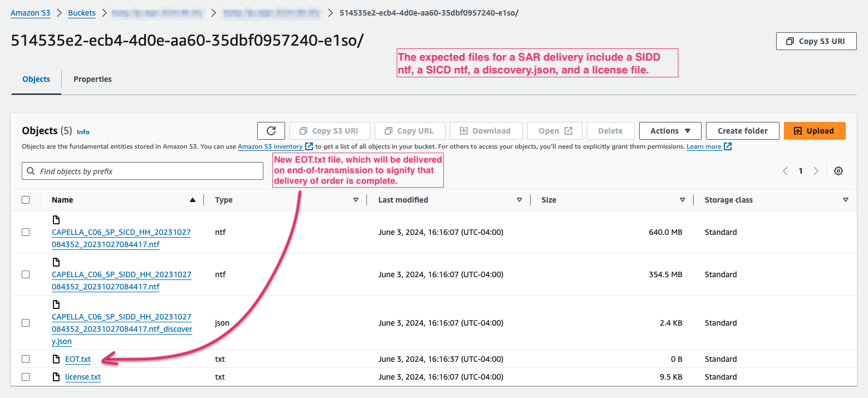868x398 pixels.
Task: Click file icon next to license.txt
Action: [x=56, y=377]
